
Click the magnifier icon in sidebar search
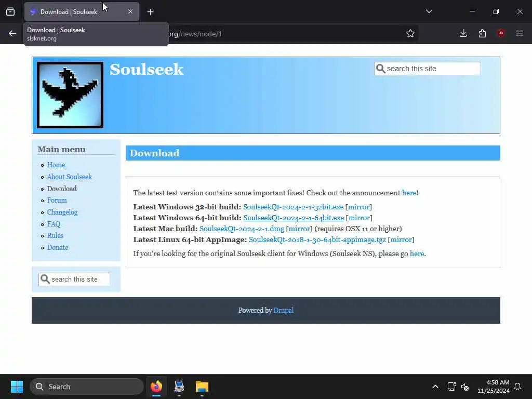[x=45, y=279]
